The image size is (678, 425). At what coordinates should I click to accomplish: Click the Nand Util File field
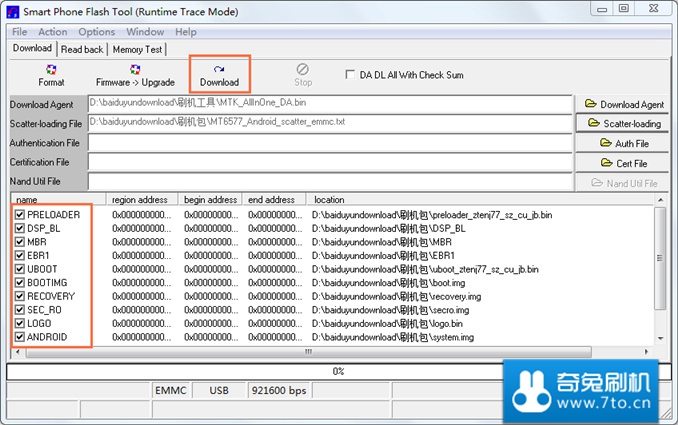click(x=330, y=182)
